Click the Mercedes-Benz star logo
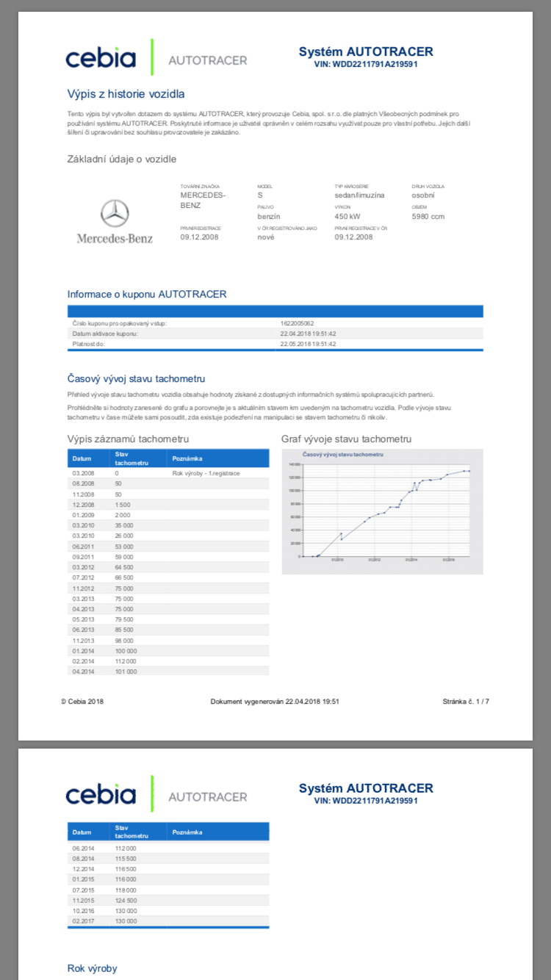Image resolution: width=551 pixels, height=980 pixels. click(115, 214)
